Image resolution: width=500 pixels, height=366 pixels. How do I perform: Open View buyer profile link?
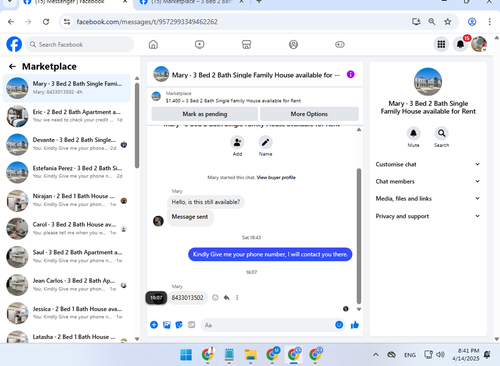coord(276,177)
